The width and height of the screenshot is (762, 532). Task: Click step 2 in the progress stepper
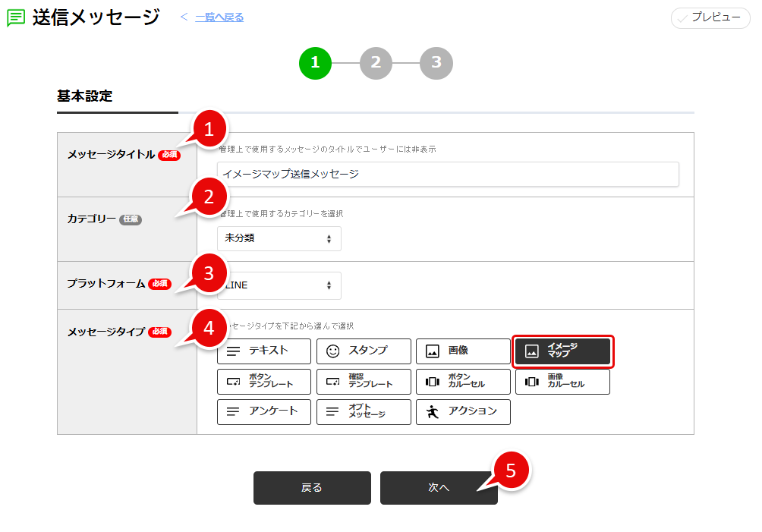tap(376, 63)
